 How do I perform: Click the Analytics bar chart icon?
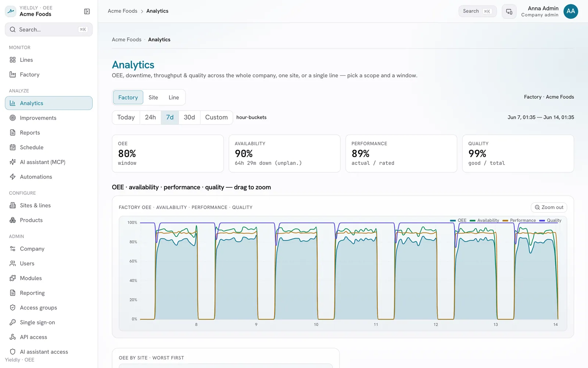pyautogui.click(x=12, y=103)
